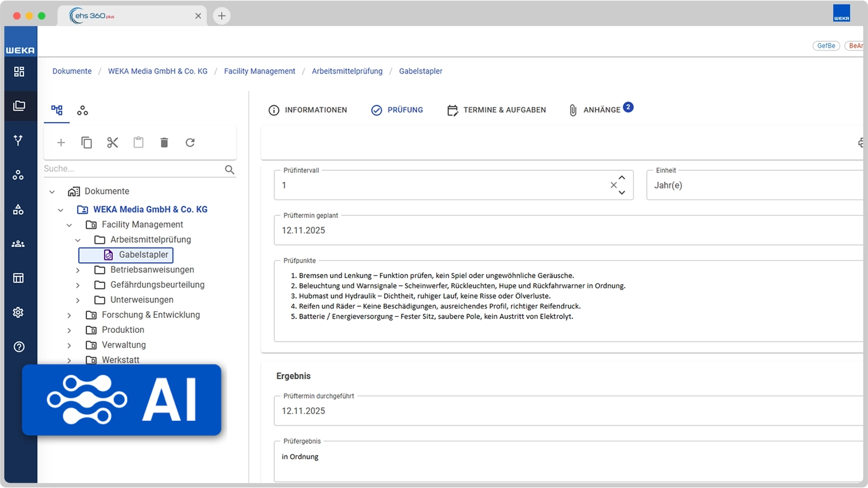Viewport: 868px width, 488px height.
Task: Click the Prüfergebnis text field
Action: (x=569, y=461)
